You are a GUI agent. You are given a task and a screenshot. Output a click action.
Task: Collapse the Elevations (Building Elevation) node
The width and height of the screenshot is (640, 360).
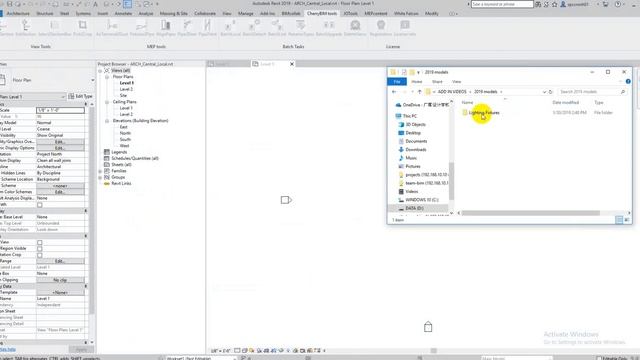pos(107,121)
